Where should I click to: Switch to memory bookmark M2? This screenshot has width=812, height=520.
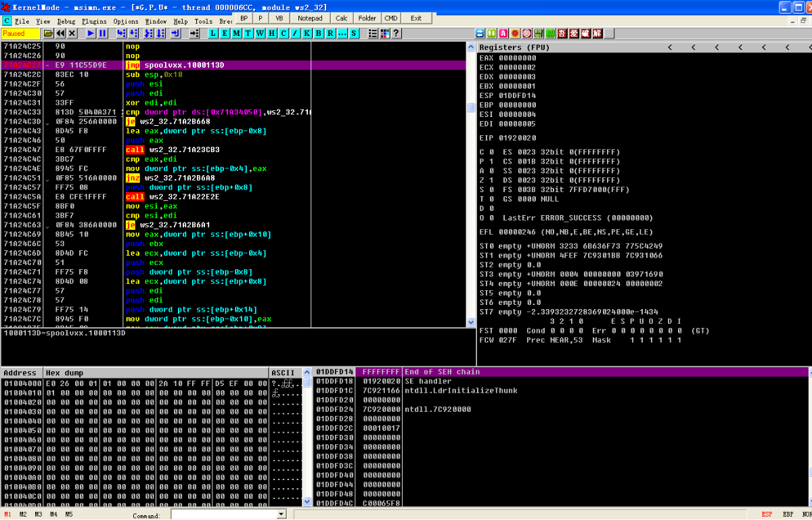point(23,515)
